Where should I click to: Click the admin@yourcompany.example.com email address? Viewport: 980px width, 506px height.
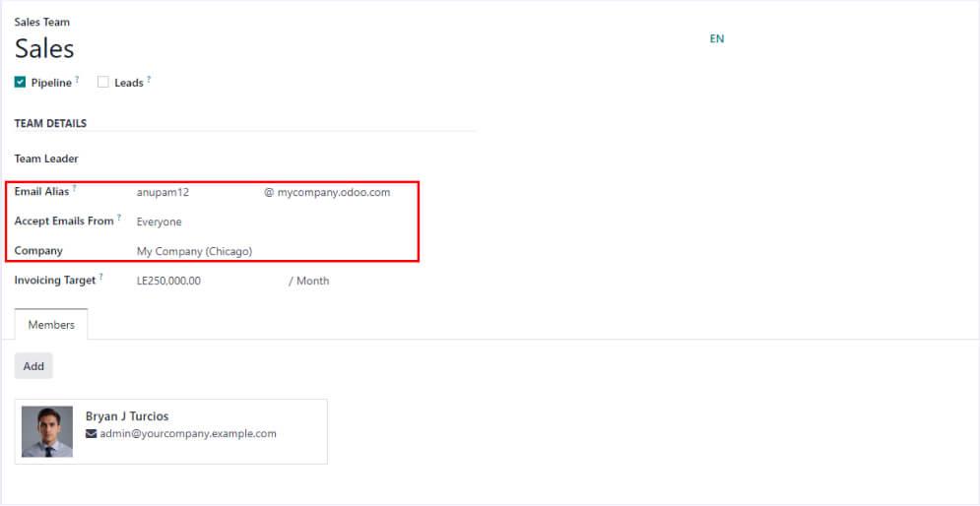(187, 433)
